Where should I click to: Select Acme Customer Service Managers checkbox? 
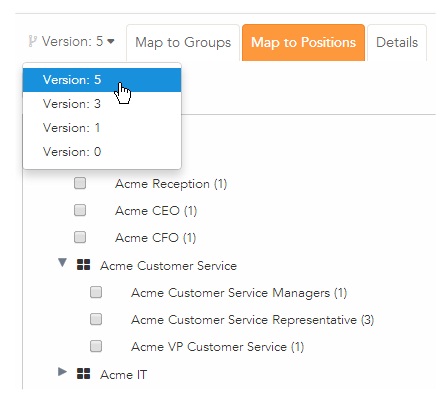tap(96, 292)
